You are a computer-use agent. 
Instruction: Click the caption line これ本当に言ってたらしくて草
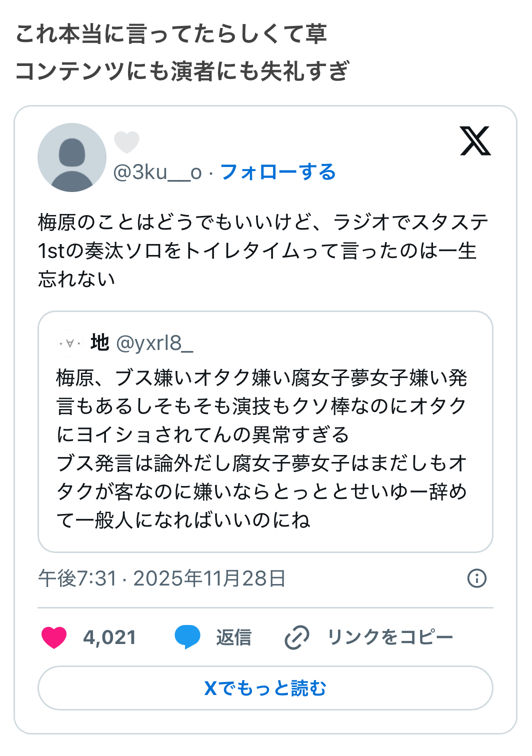pos(171,34)
